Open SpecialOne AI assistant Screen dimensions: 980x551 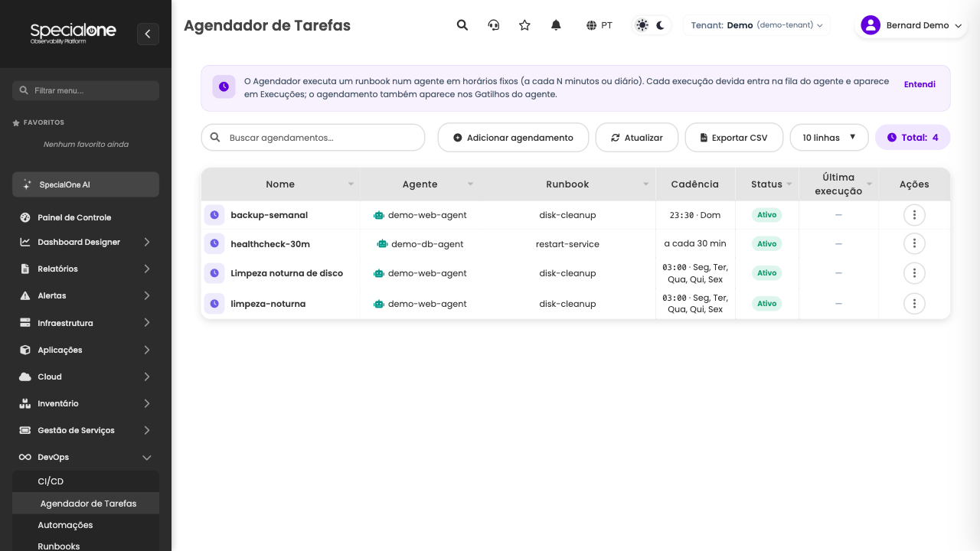tap(86, 184)
